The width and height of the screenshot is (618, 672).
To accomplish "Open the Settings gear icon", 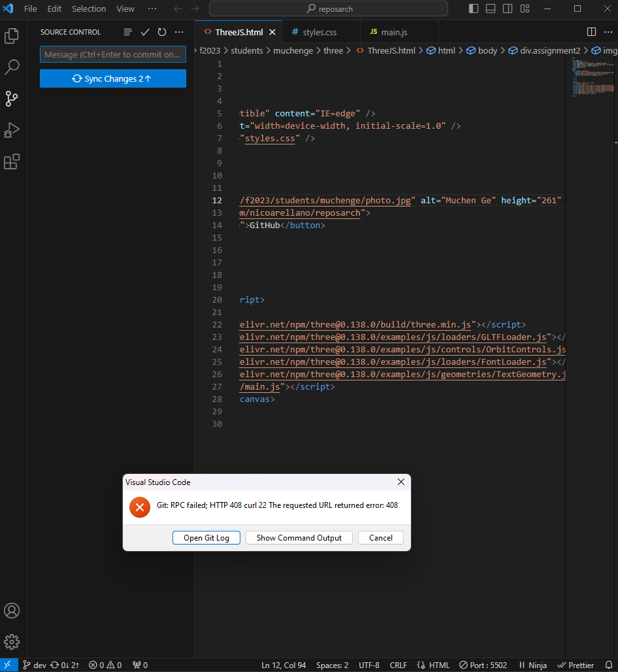I will [x=12, y=642].
